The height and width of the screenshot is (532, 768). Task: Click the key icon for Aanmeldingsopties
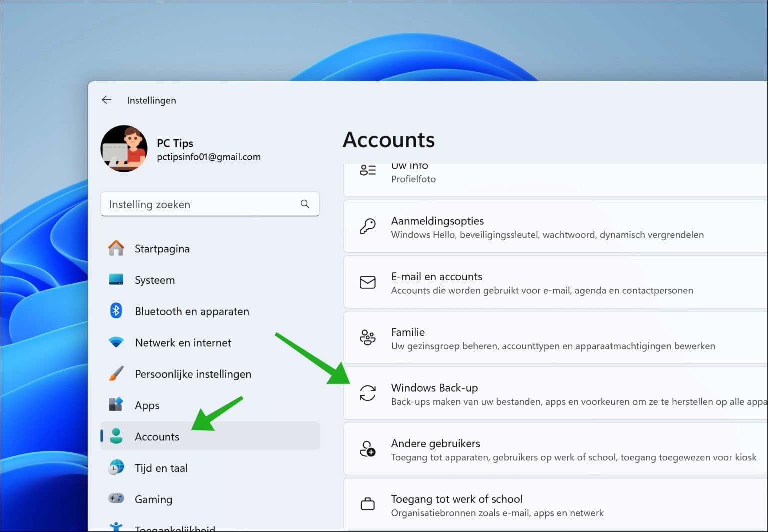pyautogui.click(x=368, y=227)
